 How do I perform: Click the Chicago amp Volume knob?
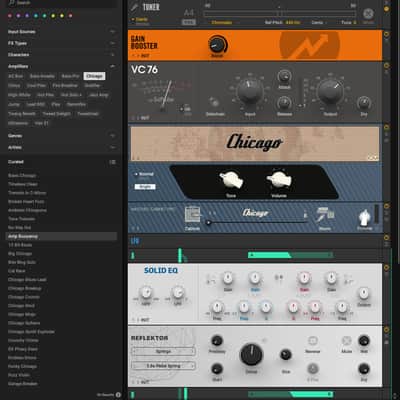[x=279, y=180]
